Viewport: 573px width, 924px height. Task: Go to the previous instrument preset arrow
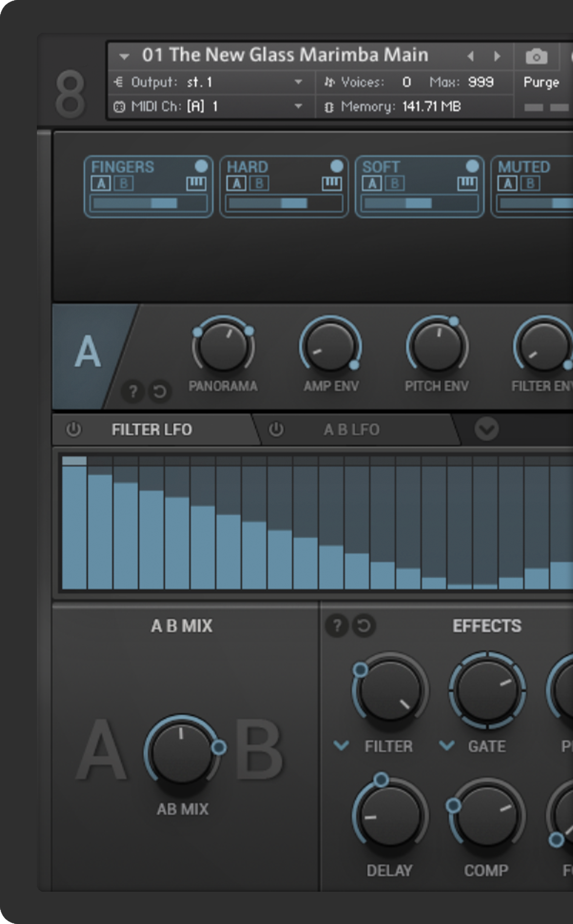pyautogui.click(x=471, y=56)
